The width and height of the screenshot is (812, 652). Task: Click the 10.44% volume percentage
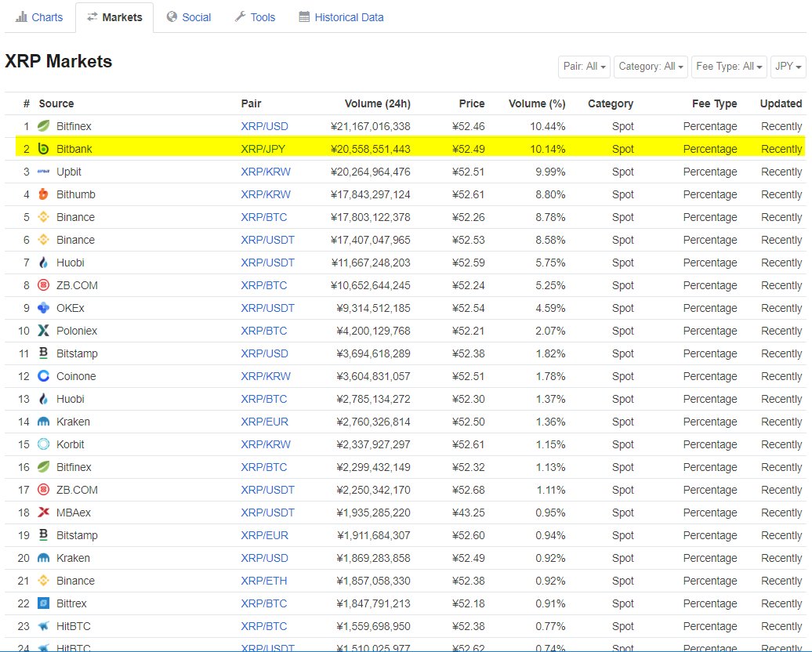[548, 126]
